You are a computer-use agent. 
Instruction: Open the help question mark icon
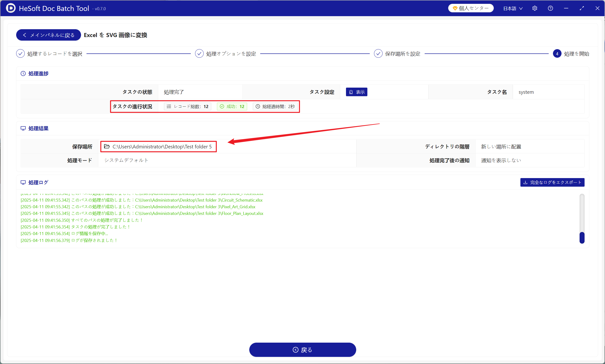pos(550,8)
